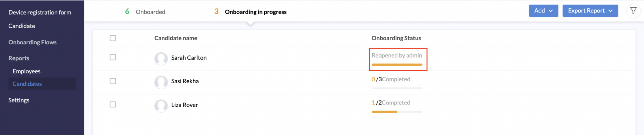Check the Liza Rover row checkbox
The width and height of the screenshot is (644, 135).
(x=113, y=104)
